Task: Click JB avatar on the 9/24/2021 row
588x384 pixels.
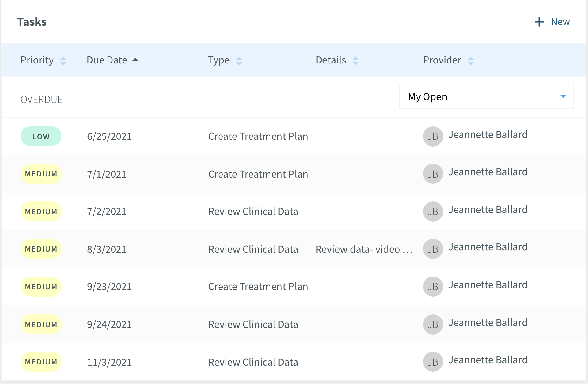Action: pos(433,324)
